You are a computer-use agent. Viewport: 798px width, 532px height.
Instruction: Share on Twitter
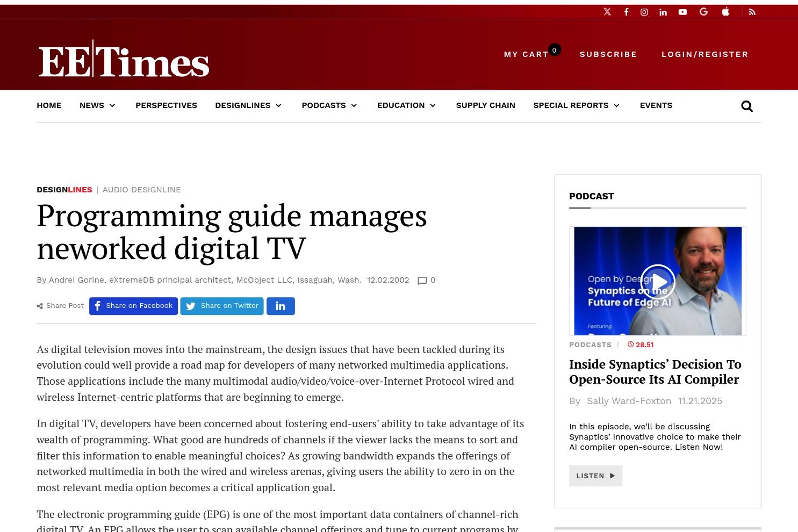(x=222, y=306)
